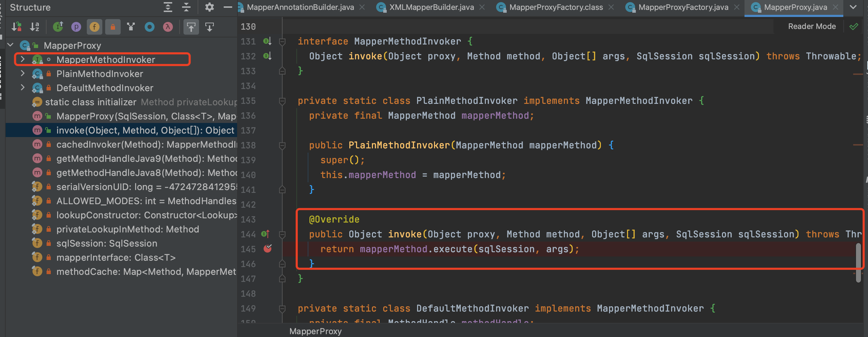
Task: Select lookupConstructor field entry
Action: [x=121, y=215]
